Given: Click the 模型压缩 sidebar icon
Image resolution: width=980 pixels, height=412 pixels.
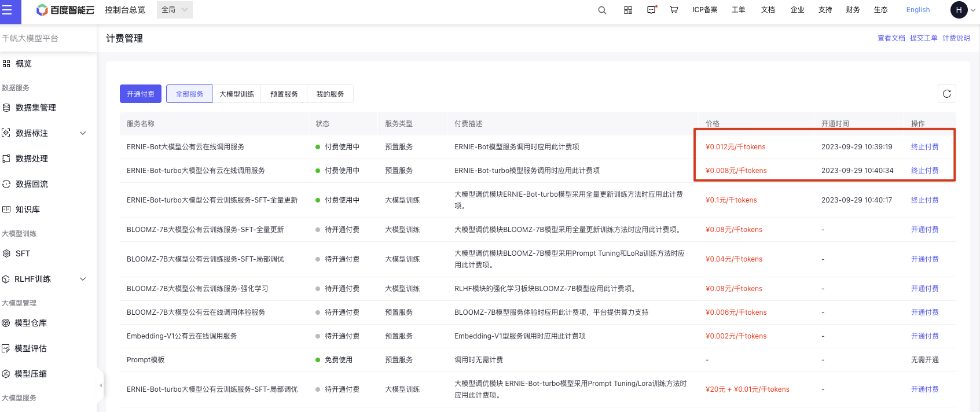Looking at the screenshot, I should click(x=6, y=374).
